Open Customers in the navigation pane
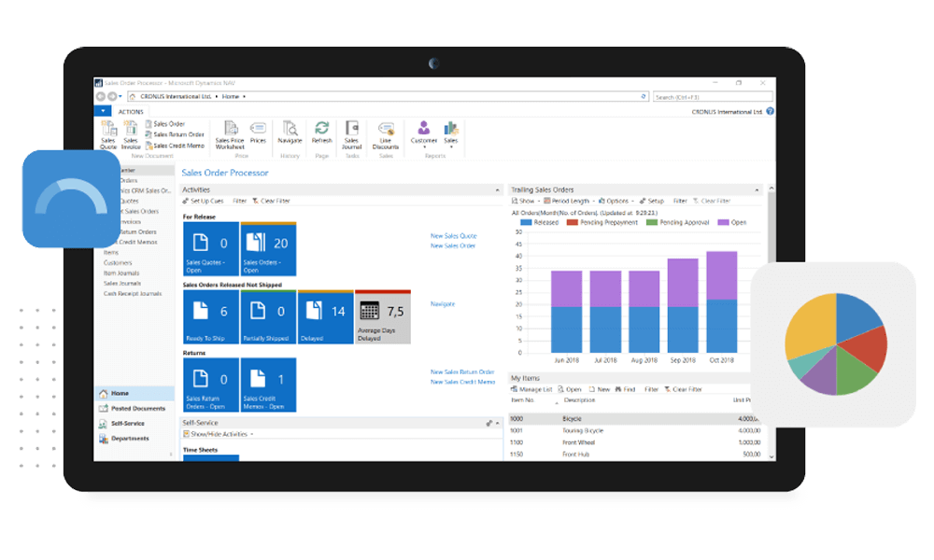The image size is (934, 560). pos(118,262)
